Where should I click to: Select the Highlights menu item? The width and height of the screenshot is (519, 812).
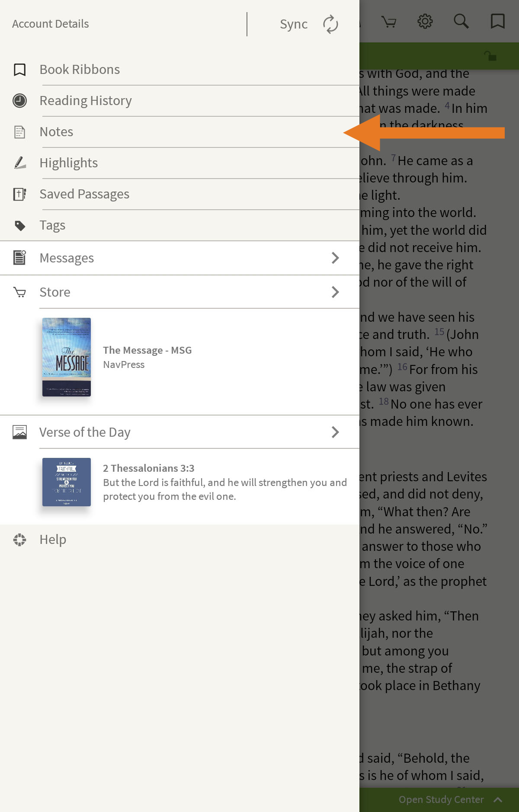click(x=179, y=163)
